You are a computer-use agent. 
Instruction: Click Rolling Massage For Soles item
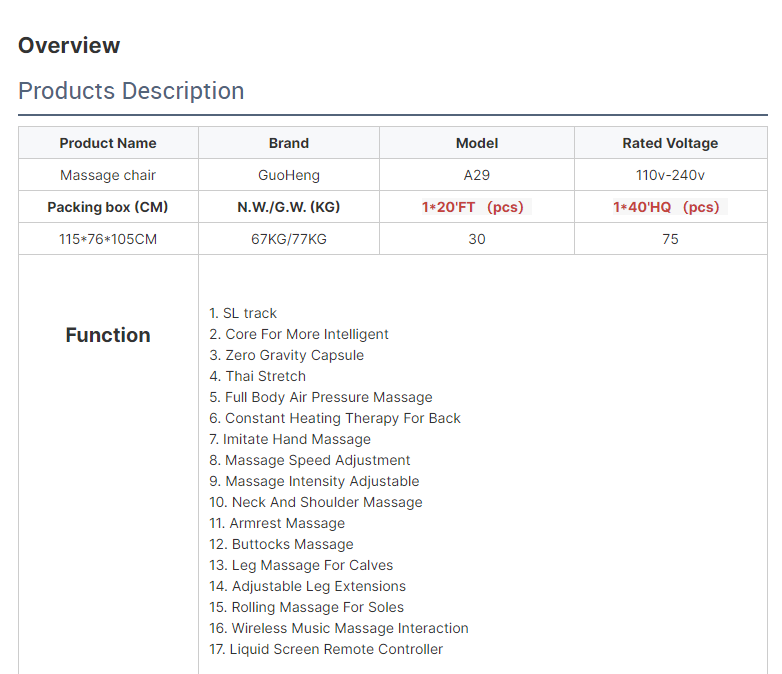307,607
